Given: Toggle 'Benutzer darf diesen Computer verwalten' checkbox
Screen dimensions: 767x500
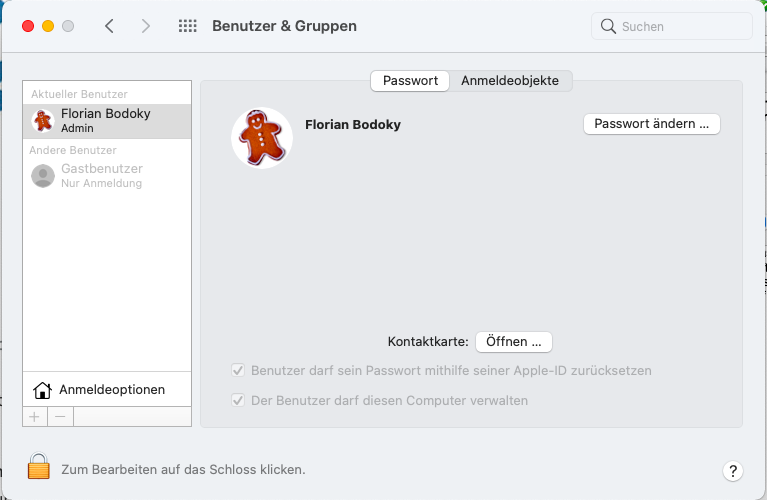Looking at the screenshot, I should [238, 400].
